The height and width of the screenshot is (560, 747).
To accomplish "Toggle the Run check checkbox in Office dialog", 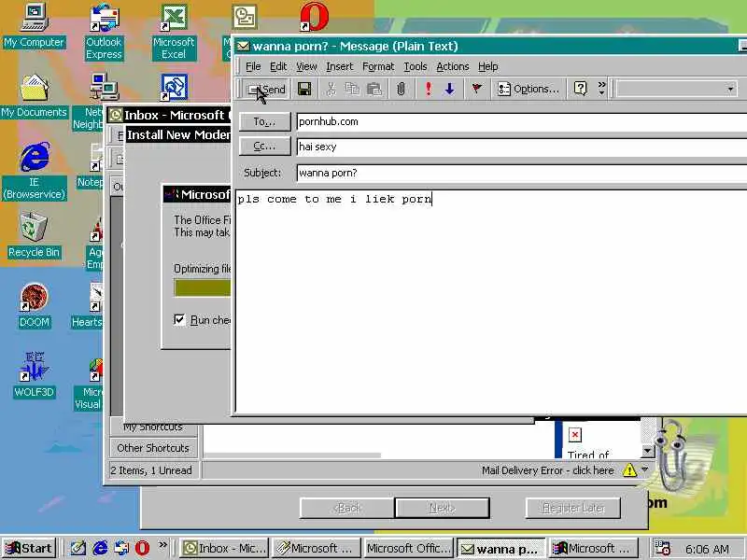I will (x=179, y=319).
